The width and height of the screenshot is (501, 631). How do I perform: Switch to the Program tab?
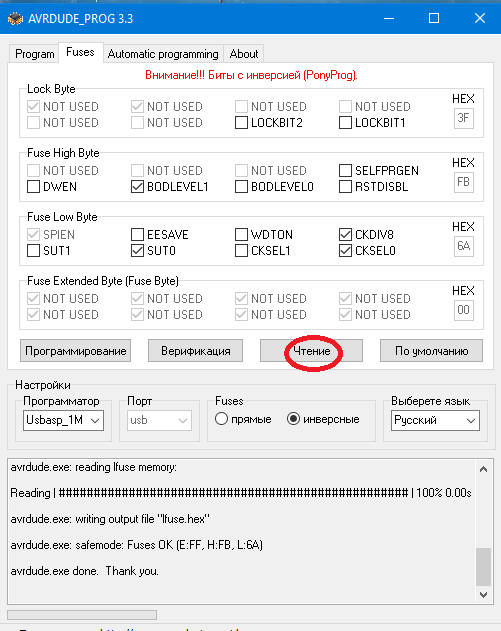[x=35, y=54]
